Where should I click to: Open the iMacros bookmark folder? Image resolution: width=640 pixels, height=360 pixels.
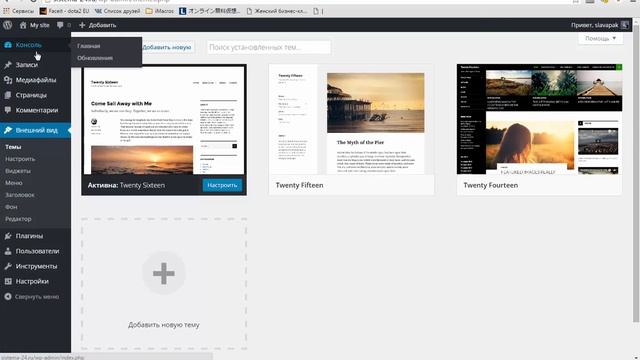click(x=160, y=11)
